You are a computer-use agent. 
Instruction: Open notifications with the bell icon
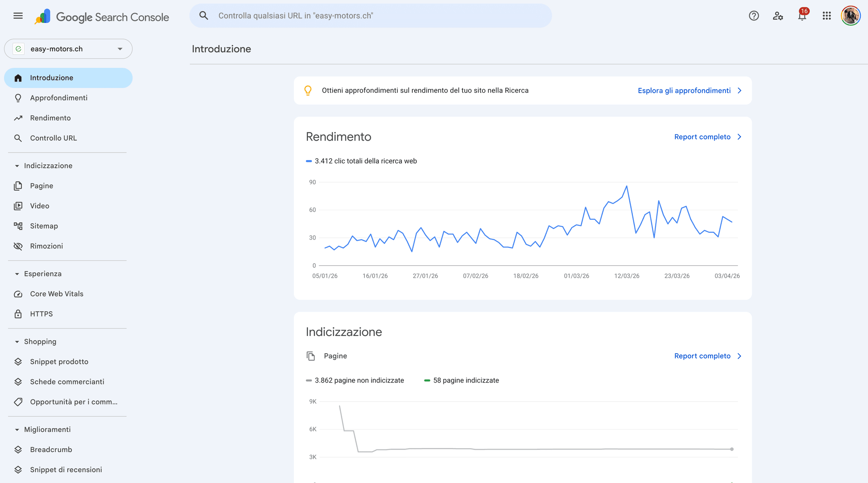pos(802,15)
